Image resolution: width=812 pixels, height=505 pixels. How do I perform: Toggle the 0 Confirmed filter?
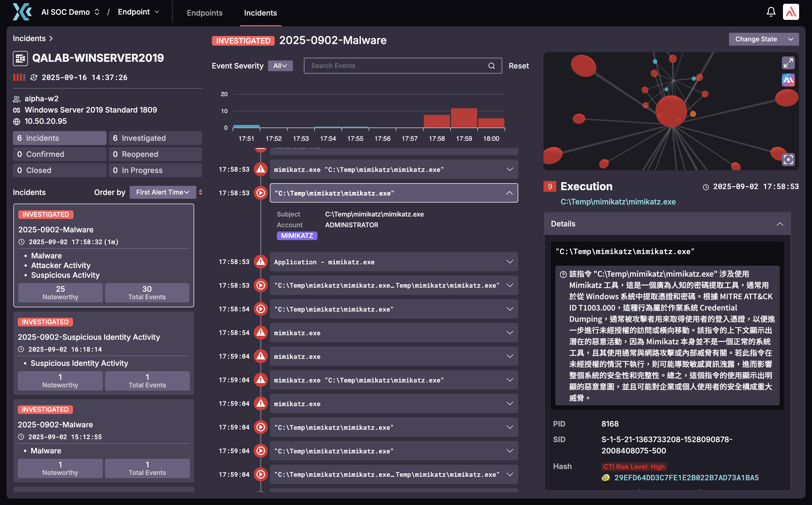[x=59, y=154]
